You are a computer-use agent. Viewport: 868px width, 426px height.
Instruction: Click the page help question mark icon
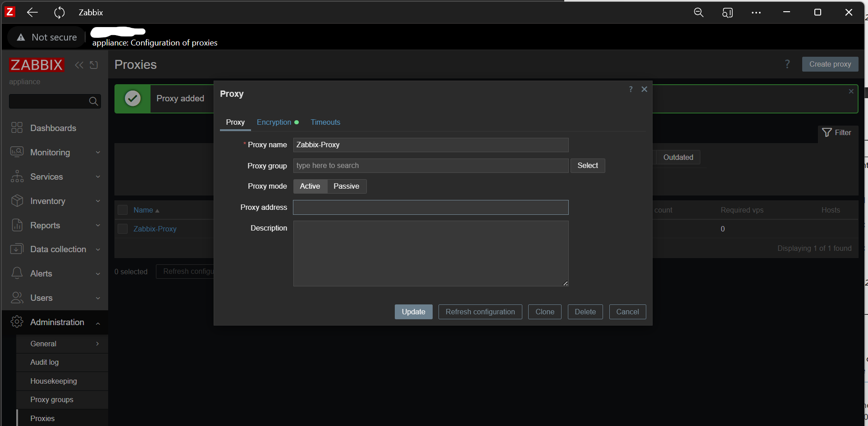(x=787, y=64)
